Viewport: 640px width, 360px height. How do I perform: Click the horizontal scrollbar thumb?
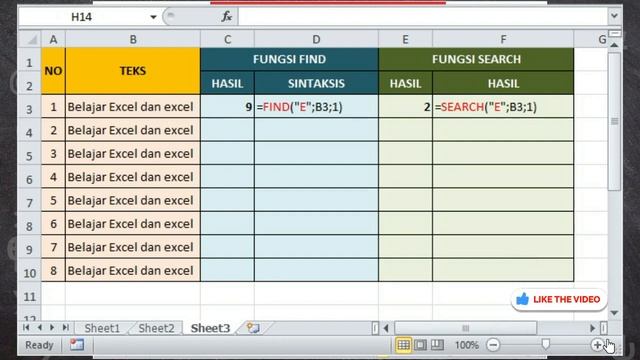point(465,328)
